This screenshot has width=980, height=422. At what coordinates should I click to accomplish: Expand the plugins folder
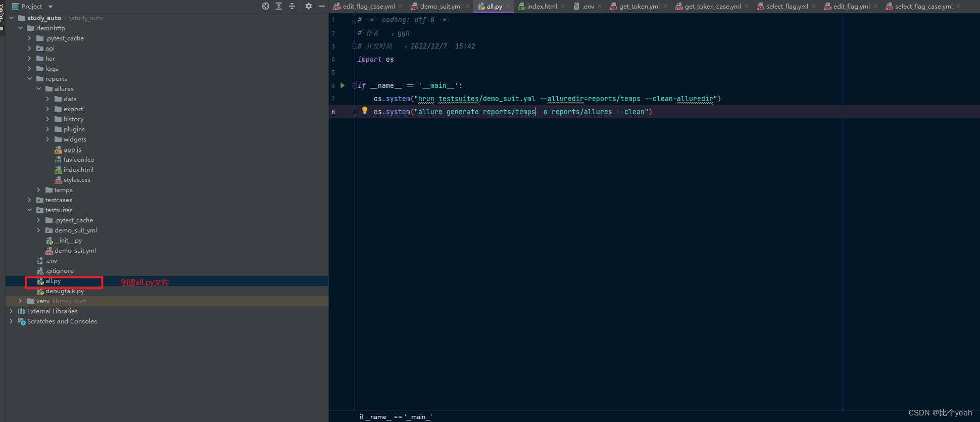click(x=48, y=129)
